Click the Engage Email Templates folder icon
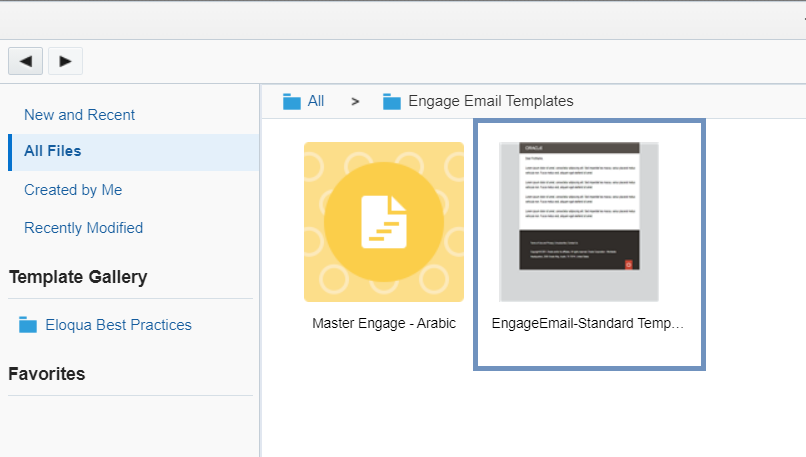Viewport: 806px width, 457px height. click(x=392, y=101)
